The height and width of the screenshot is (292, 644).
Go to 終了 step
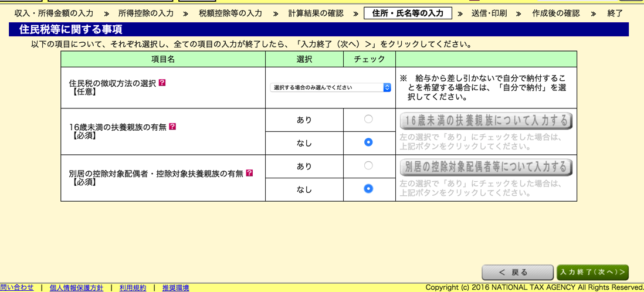(x=615, y=13)
